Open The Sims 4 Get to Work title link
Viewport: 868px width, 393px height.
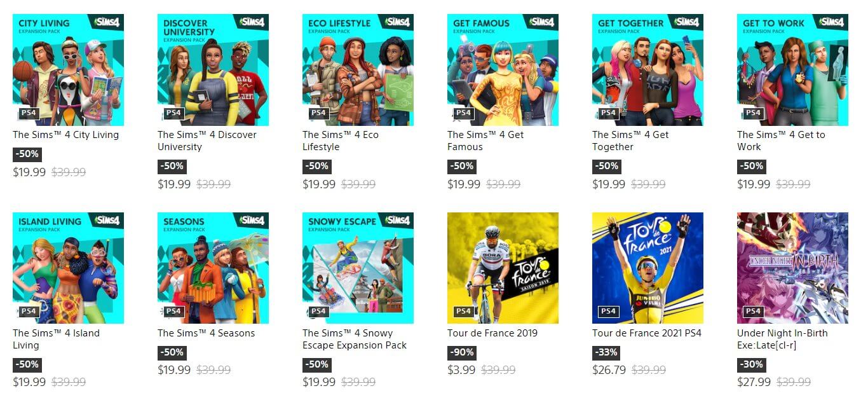click(x=781, y=141)
